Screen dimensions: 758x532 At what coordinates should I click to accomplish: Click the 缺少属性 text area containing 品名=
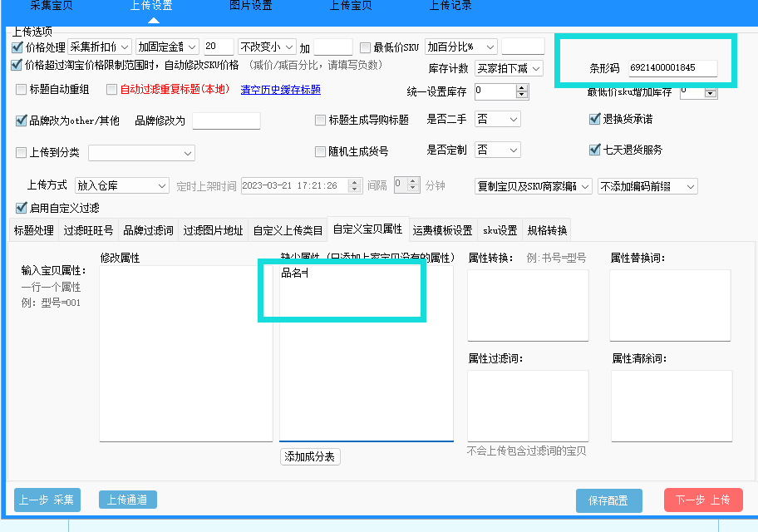coord(367,353)
